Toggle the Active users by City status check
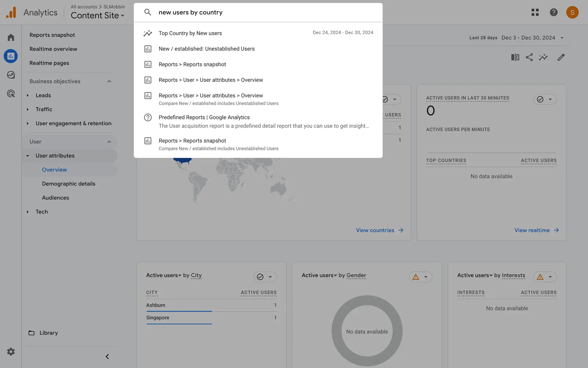 (x=260, y=277)
